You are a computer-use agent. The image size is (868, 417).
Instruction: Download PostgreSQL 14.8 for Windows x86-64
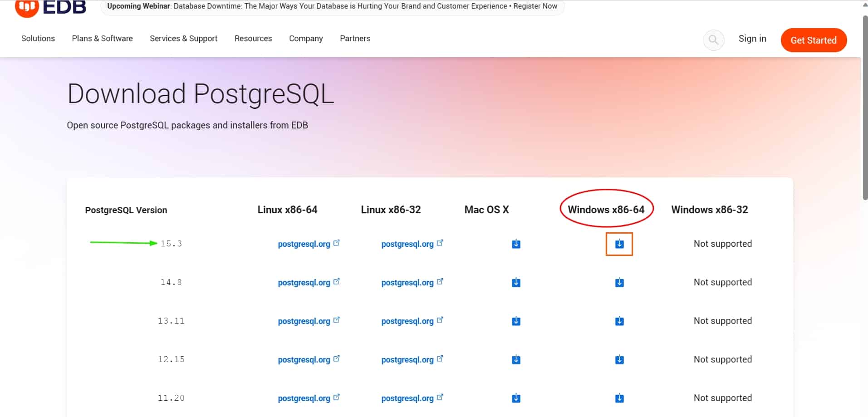[x=618, y=282]
